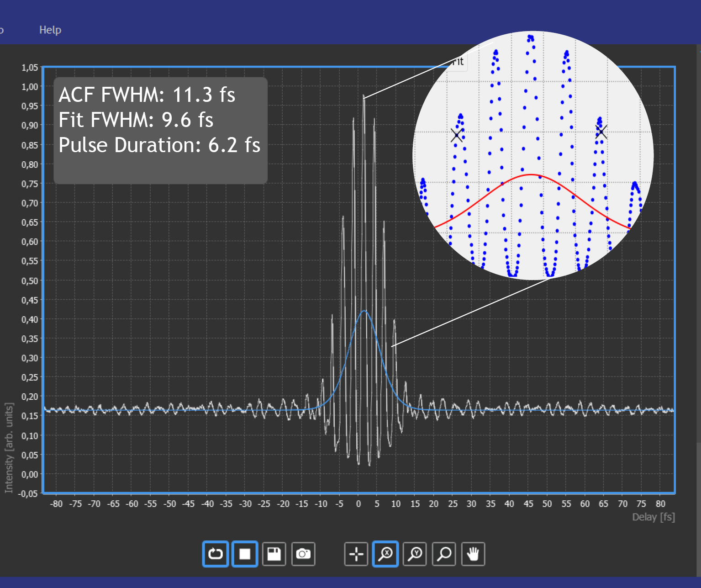The height and width of the screenshot is (588, 701).
Task: Select the crosshair cursor tool
Action: pos(356,554)
